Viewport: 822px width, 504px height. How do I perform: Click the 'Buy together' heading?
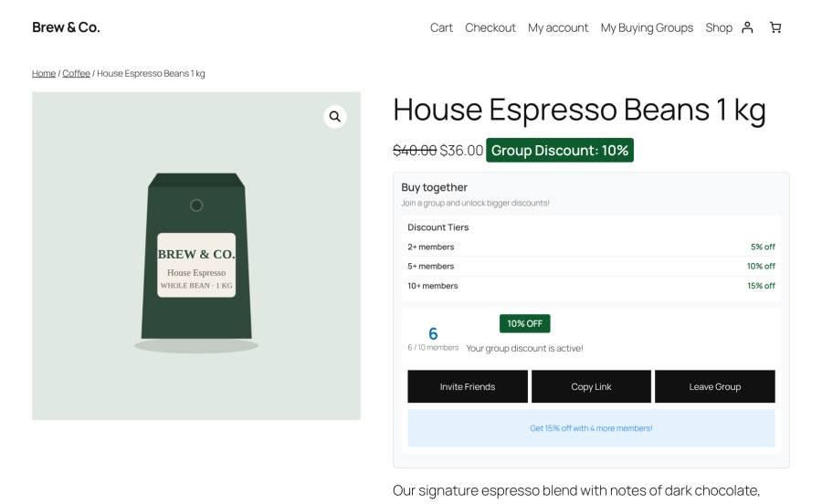[x=434, y=187]
